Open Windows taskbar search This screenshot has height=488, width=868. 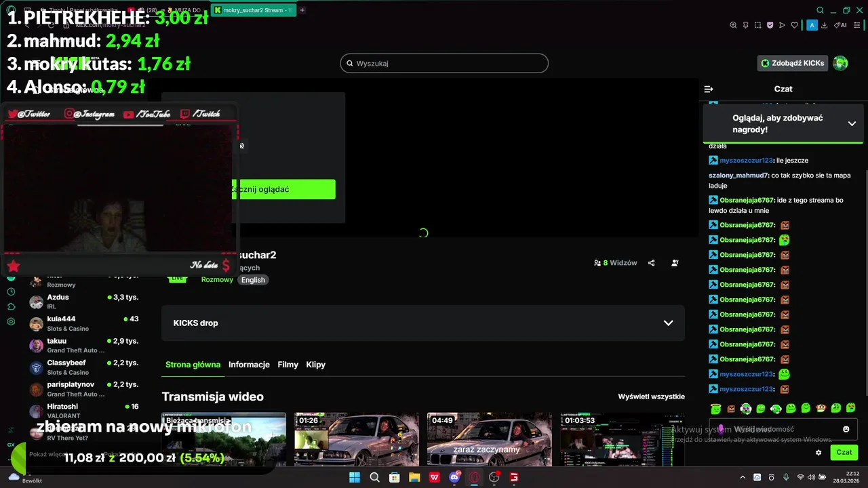pyautogui.click(x=374, y=477)
